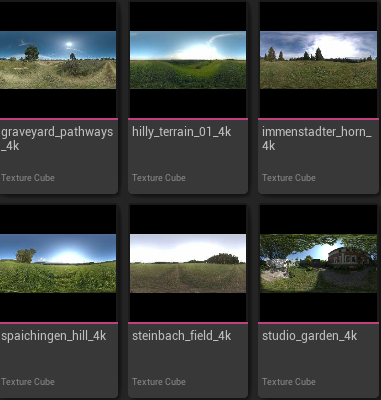Screen dimensions: 381x400
Task: Click Texture Cube label under immenstadter_horn_4k
Action: click(289, 178)
